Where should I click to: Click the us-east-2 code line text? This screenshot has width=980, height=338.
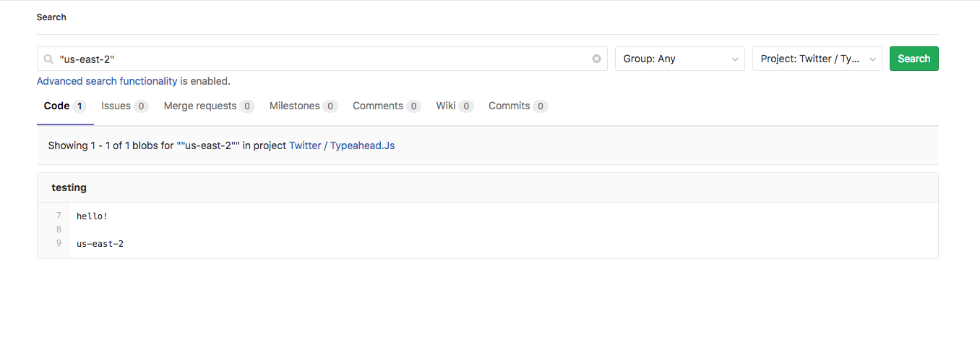tap(100, 244)
